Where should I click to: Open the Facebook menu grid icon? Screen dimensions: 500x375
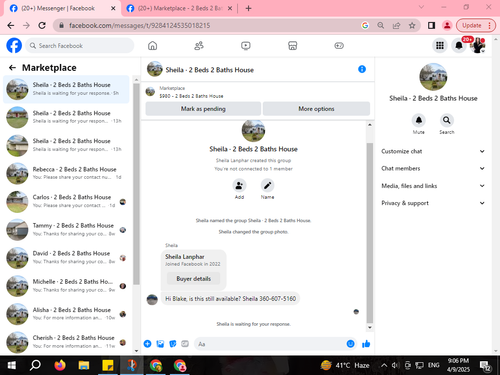tap(440, 46)
